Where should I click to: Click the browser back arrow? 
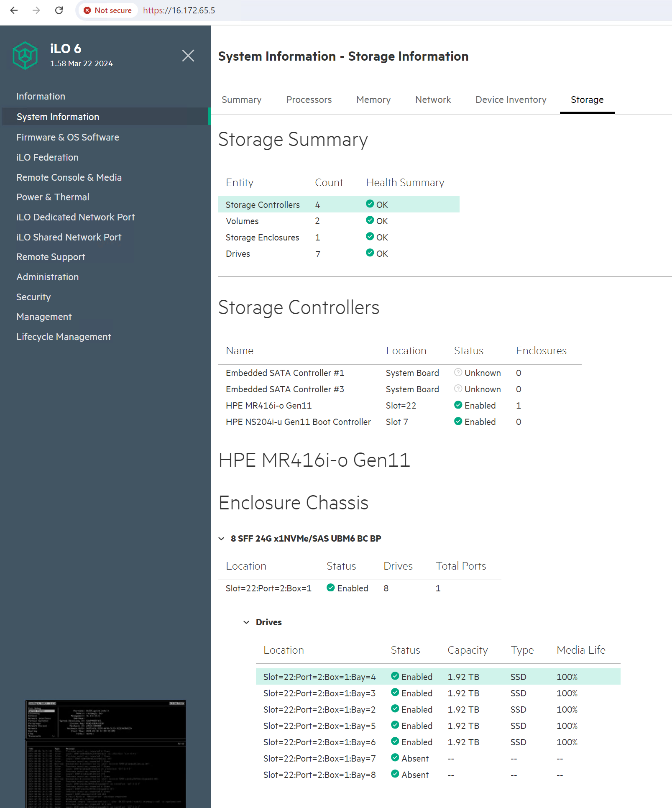click(x=14, y=10)
